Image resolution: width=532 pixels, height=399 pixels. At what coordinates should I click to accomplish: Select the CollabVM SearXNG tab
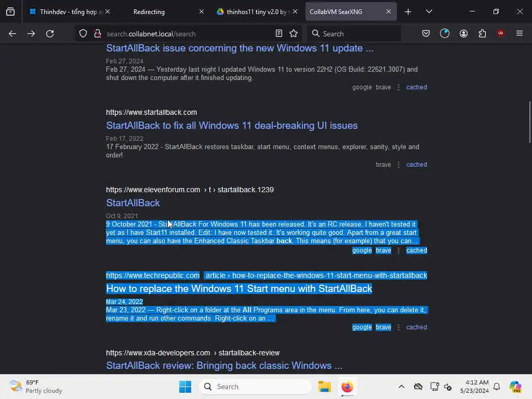351,12
